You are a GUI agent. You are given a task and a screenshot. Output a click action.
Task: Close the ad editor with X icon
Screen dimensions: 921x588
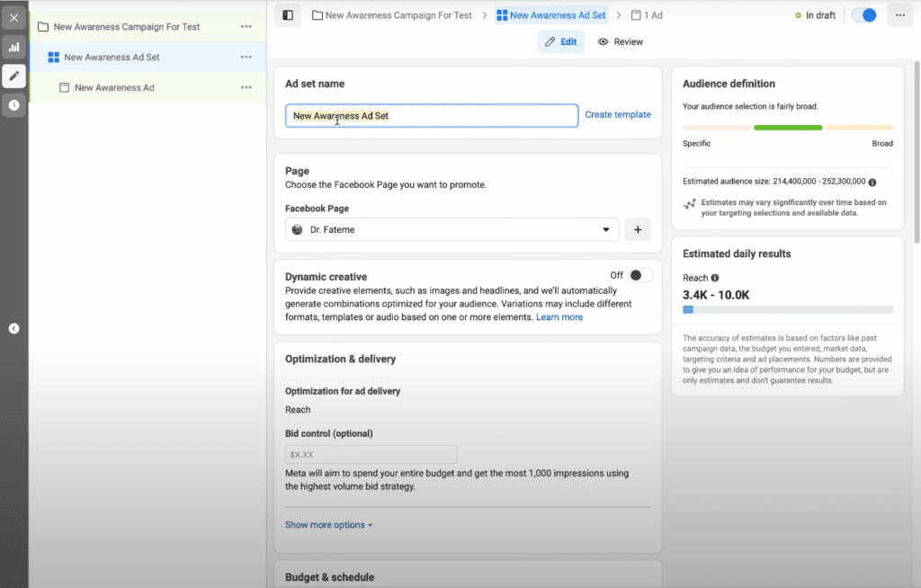click(x=13, y=17)
